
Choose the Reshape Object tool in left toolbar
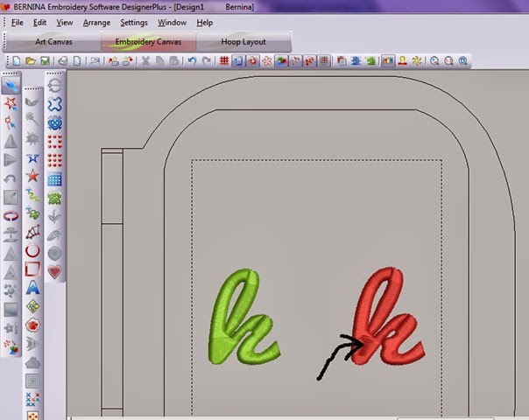pyautogui.click(x=11, y=122)
